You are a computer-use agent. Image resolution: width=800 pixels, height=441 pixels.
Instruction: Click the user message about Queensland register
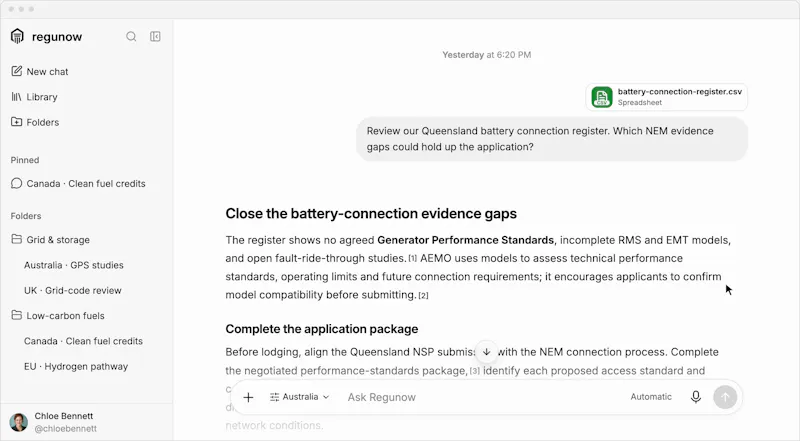pyautogui.click(x=552, y=139)
